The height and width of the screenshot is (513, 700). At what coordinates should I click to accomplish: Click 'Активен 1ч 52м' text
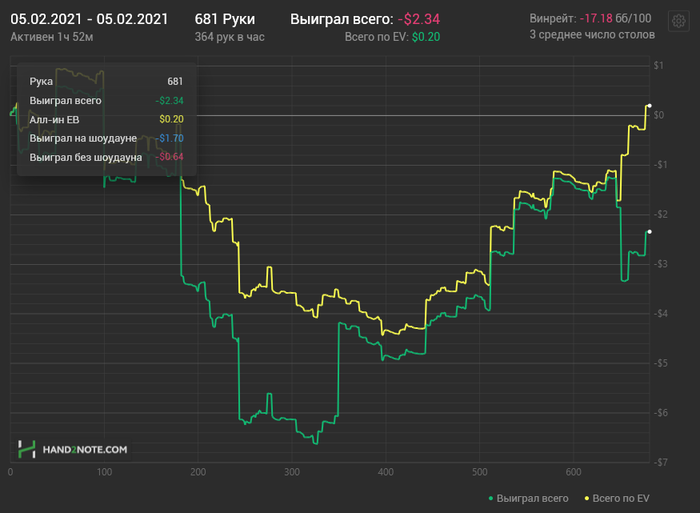tap(52, 37)
